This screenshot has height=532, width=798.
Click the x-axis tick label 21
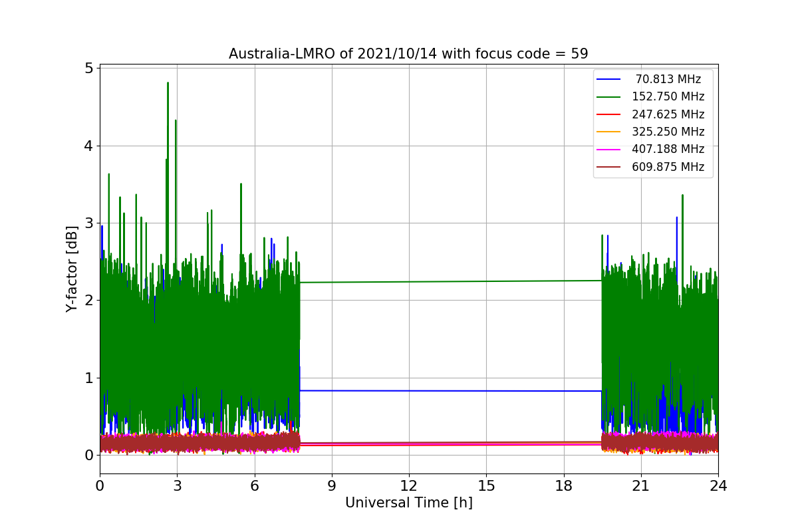(x=641, y=485)
